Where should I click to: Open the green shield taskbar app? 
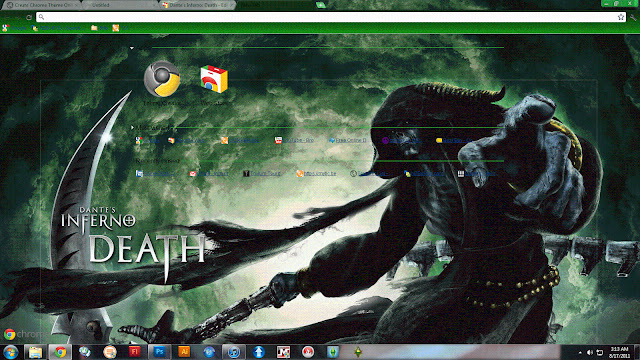point(333,352)
